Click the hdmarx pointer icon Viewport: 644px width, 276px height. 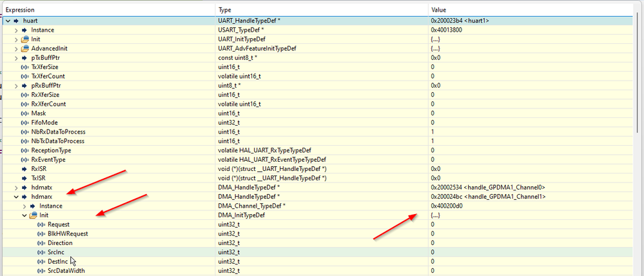point(24,197)
